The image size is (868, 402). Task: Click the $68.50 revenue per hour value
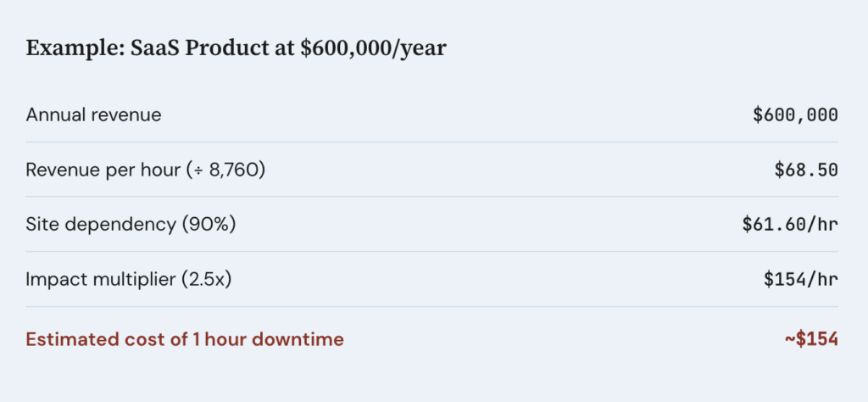click(x=806, y=170)
